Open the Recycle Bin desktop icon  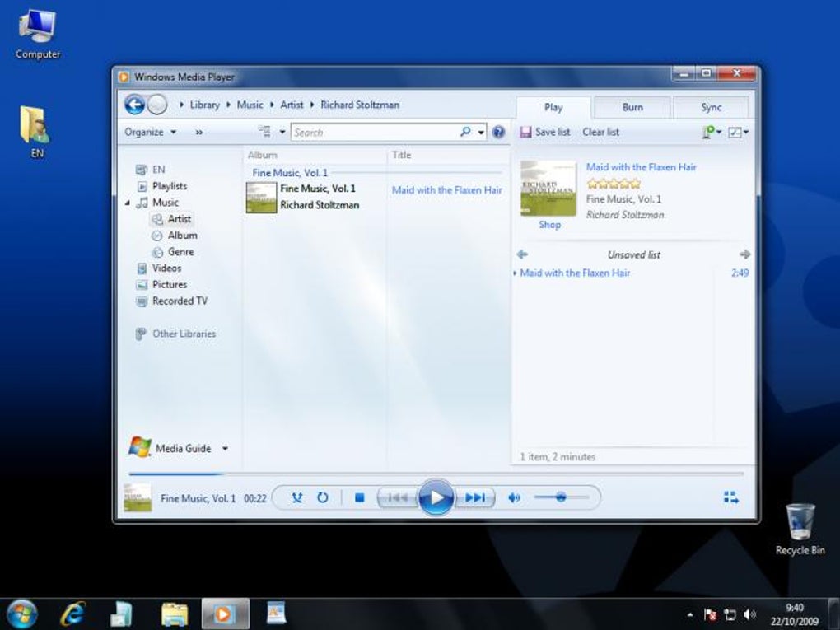pos(800,530)
